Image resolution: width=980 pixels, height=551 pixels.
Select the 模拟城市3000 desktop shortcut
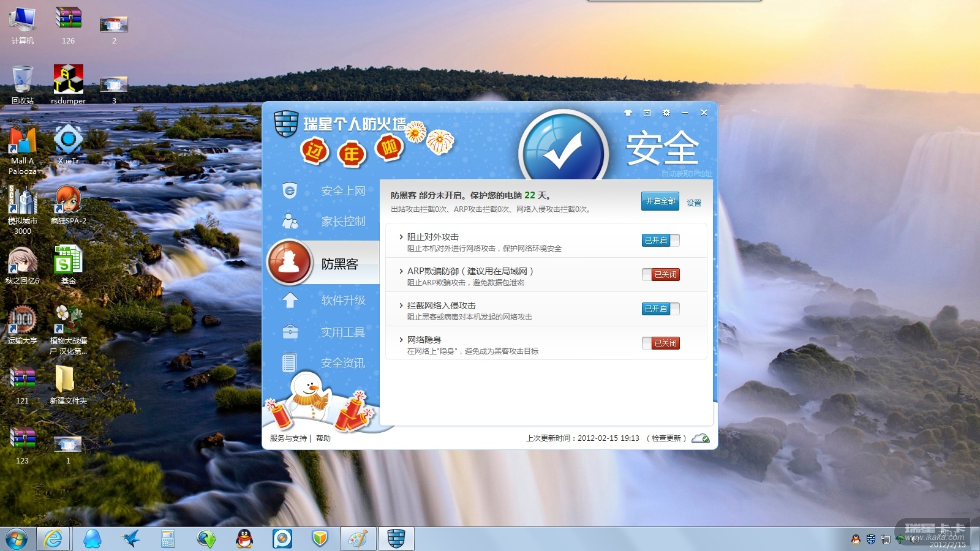pos(23,210)
